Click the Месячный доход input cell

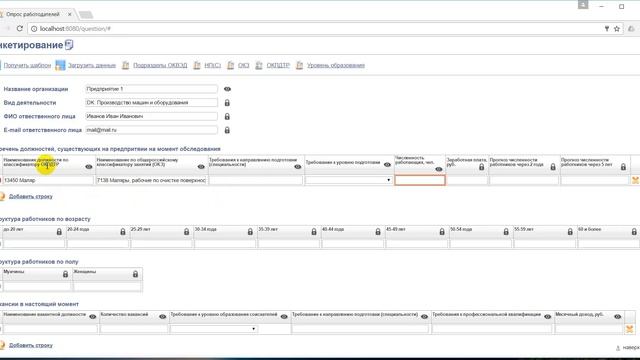coord(589,329)
